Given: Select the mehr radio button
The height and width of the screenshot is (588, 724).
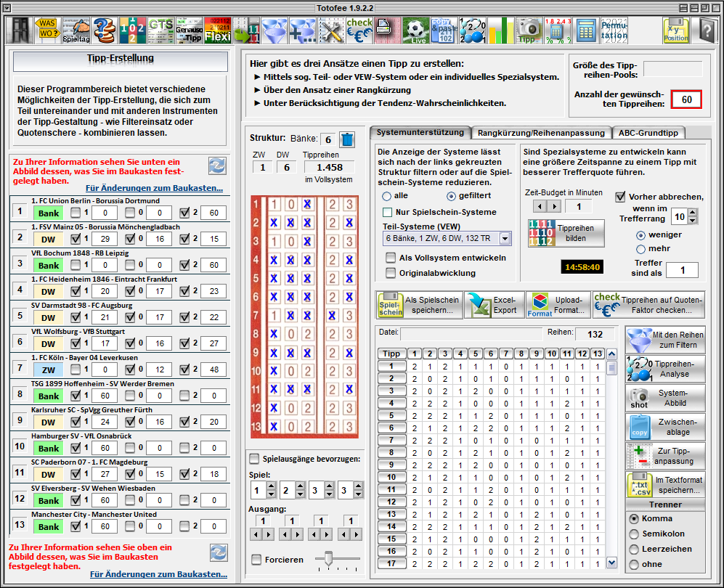Looking at the screenshot, I should [641, 249].
